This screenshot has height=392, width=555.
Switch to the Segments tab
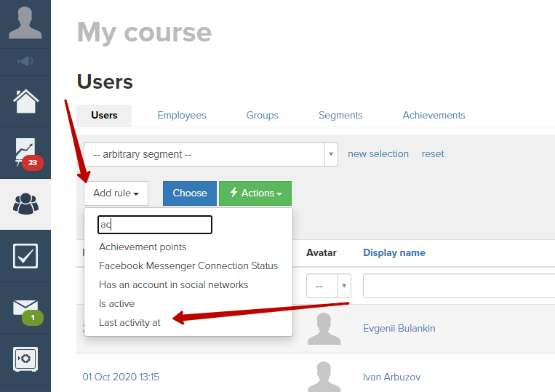[x=340, y=116]
